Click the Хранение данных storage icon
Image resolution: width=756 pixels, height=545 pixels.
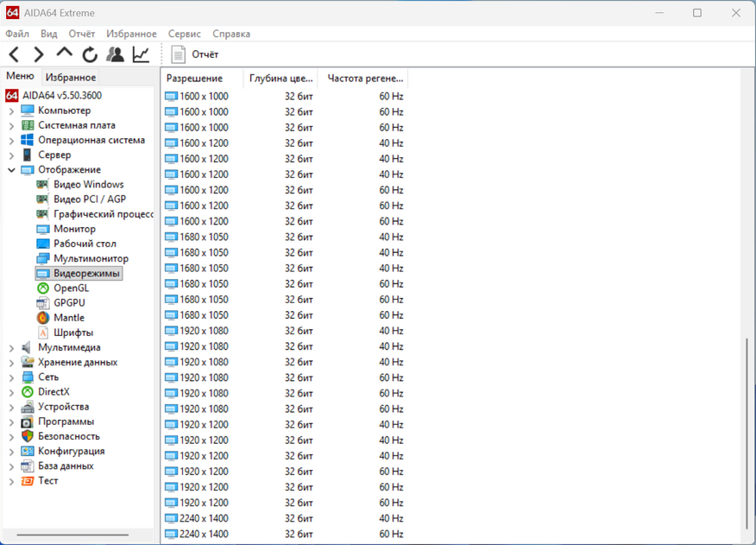pos(27,362)
